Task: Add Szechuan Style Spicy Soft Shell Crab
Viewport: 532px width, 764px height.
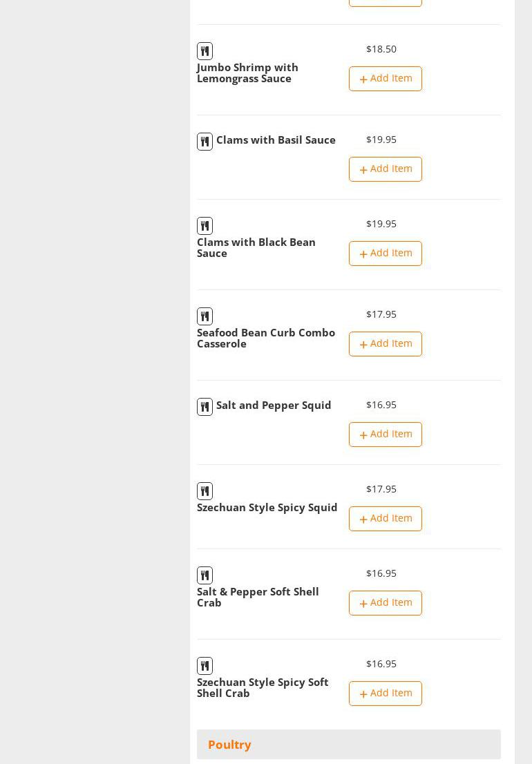Action: (x=385, y=694)
